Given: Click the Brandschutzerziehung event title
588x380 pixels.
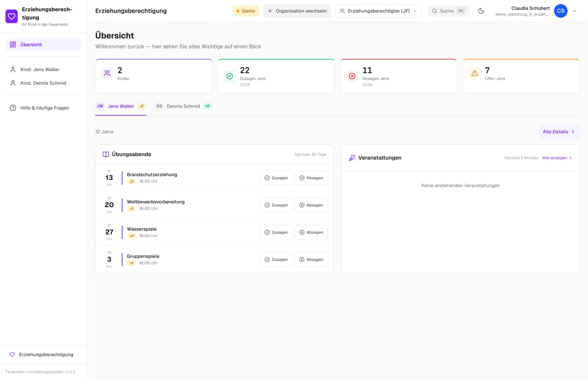Looking at the screenshot, I should point(152,175).
